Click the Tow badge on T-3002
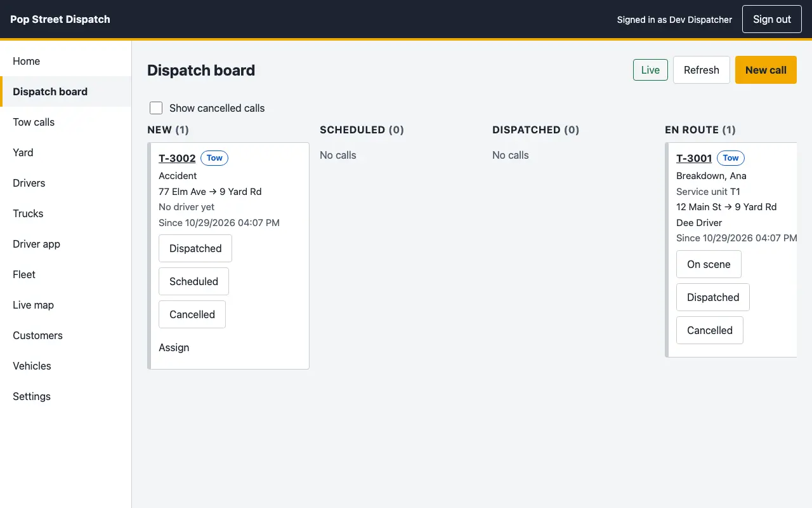This screenshot has width=812, height=508. click(214, 158)
